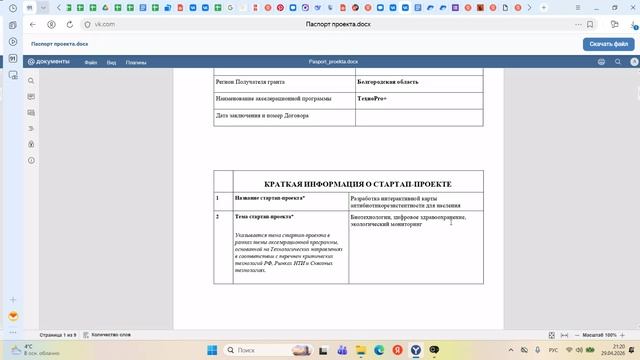This screenshot has width=640, height=360.
Task: Open the tab collections icon in browser sidebar
Action: [x=13, y=25]
